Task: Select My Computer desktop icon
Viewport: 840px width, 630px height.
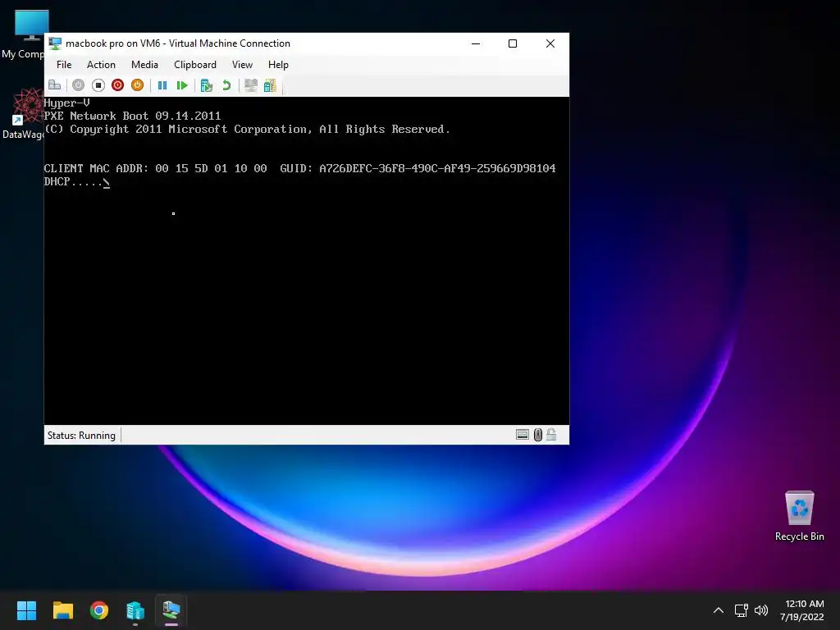Action: click(22, 34)
